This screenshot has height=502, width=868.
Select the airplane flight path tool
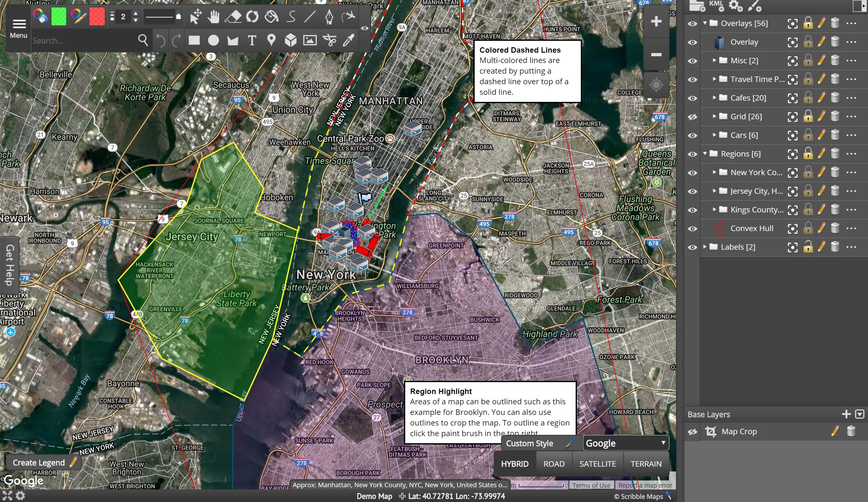click(x=349, y=16)
